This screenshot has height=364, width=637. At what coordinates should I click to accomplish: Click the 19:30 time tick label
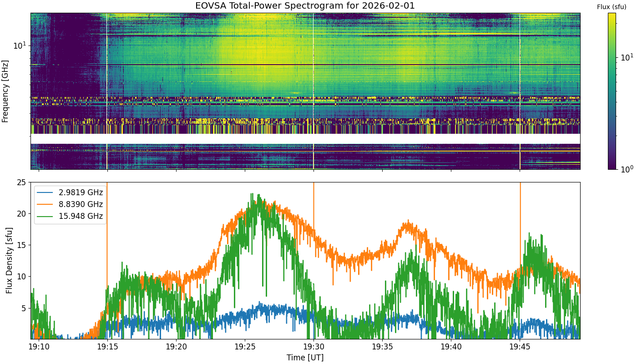click(x=313, y=347)
